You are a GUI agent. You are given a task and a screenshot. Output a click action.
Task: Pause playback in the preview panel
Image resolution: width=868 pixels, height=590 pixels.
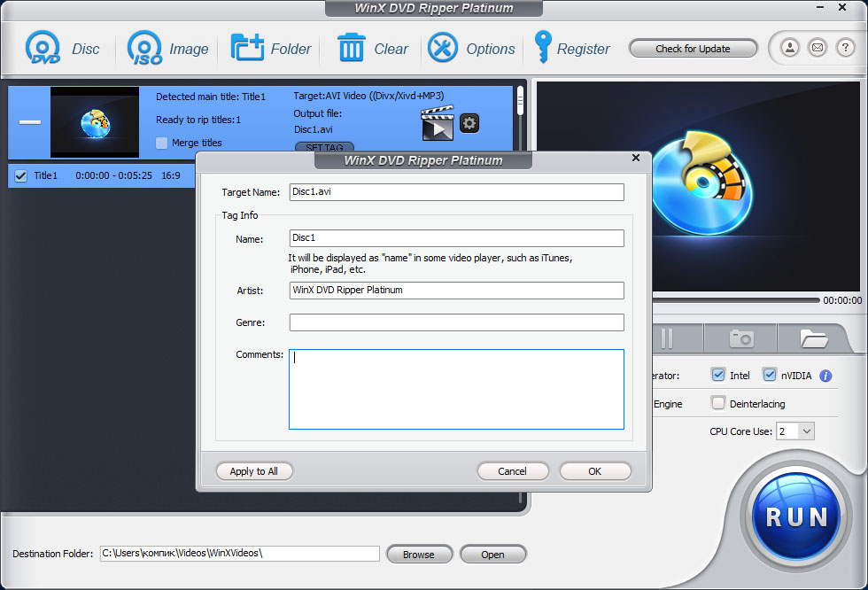coord(666,338)
